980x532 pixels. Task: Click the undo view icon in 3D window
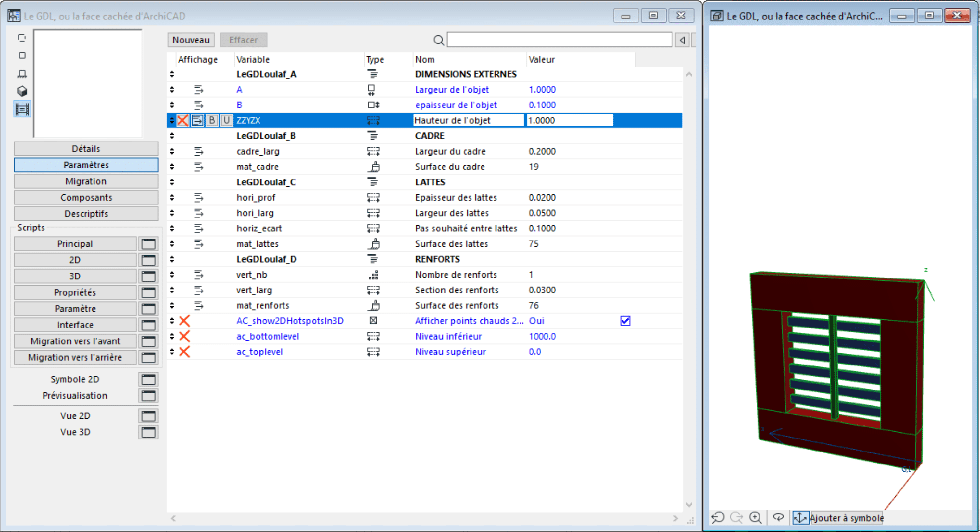718,517
